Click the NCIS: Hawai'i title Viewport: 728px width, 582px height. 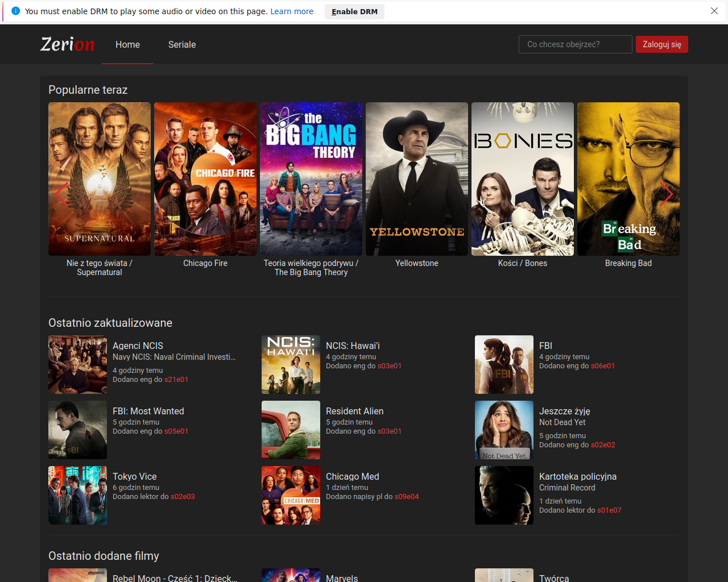pyautogui.click(x=353, y=346)
